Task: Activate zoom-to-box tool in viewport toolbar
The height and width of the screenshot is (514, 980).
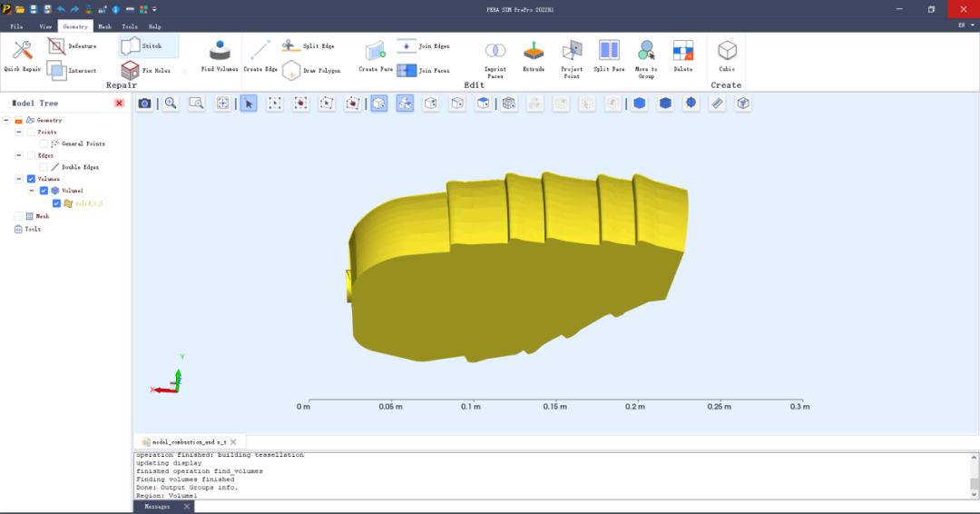Action: [x=196, y=104]
